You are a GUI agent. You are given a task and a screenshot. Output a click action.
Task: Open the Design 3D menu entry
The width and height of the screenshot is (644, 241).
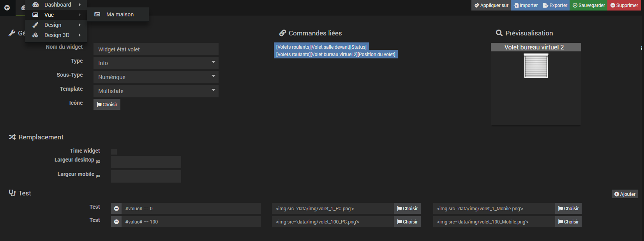[x=57, y=35]
